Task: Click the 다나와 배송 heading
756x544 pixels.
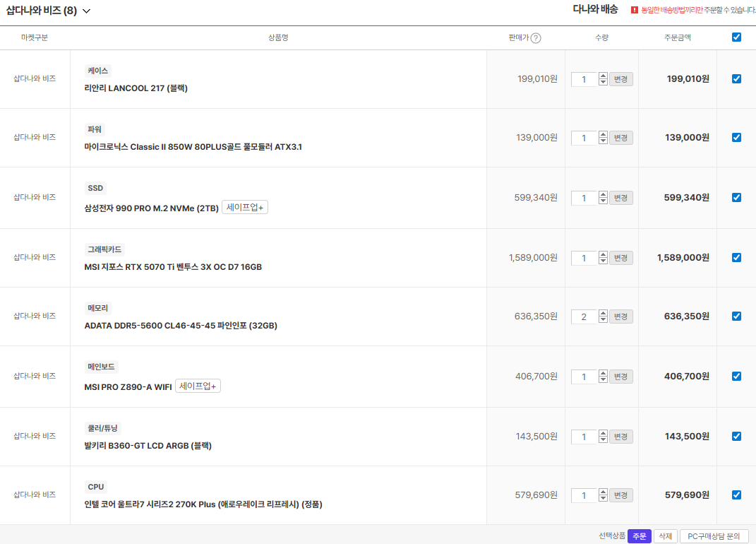Action: (596, 9)
